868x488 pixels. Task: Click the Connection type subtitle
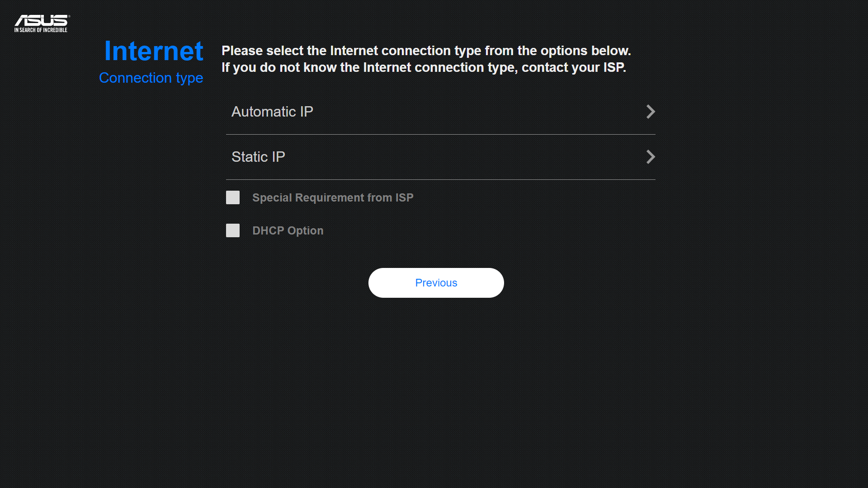click(151, 78)
